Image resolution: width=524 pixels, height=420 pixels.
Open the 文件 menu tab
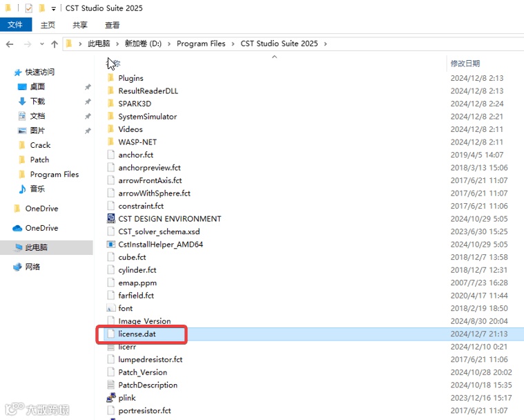(x=15, y=25)
